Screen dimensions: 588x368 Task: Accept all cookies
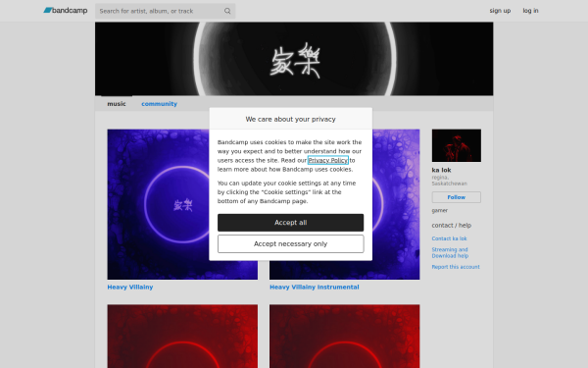(x=291, y=223)
